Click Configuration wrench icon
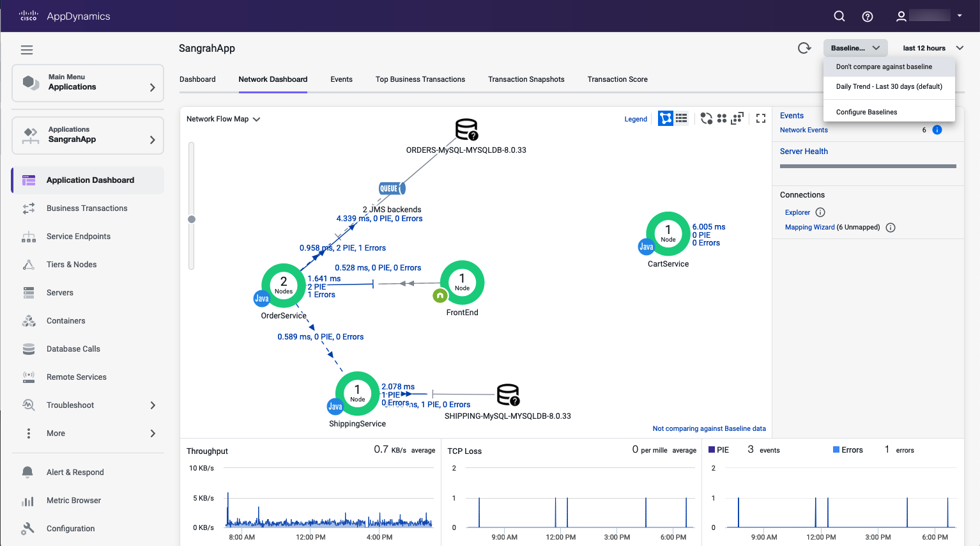The height and width of the screenshot is (546, 980). point(27,529)
